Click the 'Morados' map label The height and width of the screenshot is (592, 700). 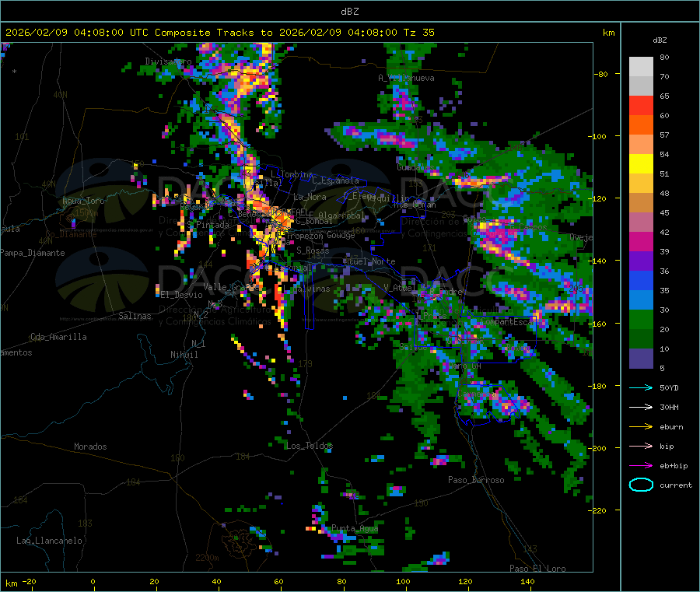[x=90, y=447]
